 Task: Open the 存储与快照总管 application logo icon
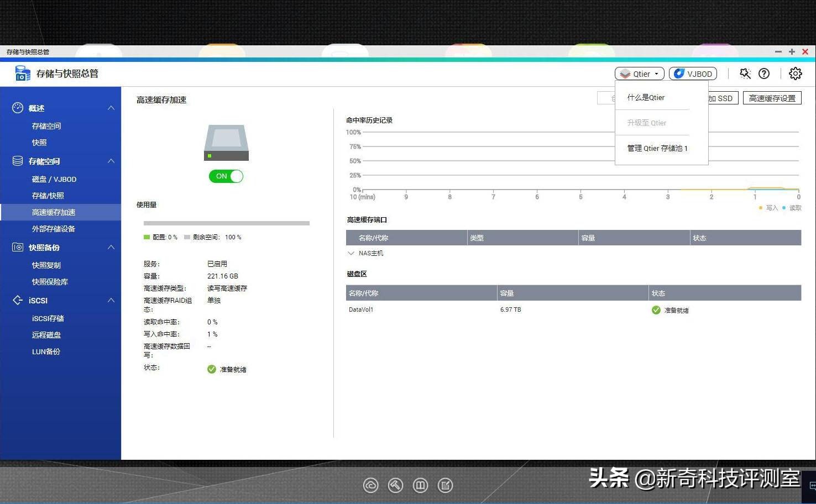tap(22, 73)
